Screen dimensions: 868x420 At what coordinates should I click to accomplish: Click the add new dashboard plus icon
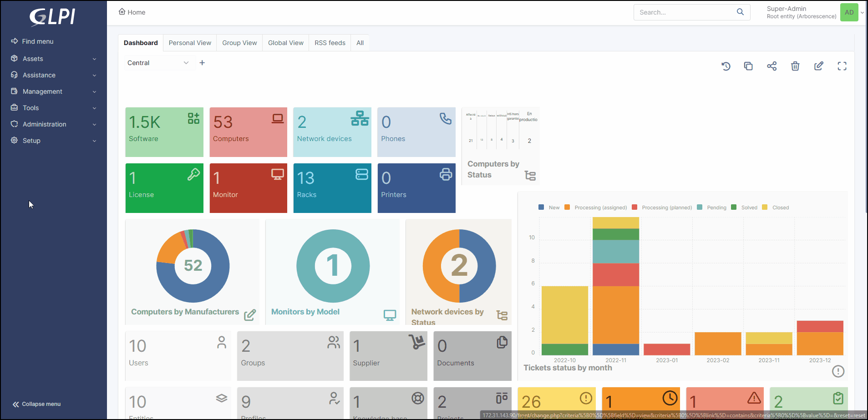[x=202, y=63]
